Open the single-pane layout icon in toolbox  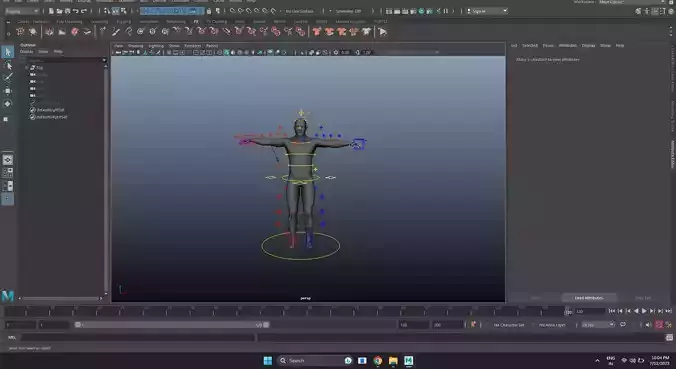[8, 160]
